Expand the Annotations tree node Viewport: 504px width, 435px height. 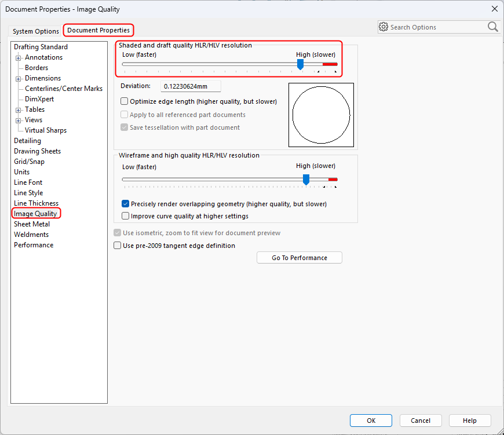[19, 57]
